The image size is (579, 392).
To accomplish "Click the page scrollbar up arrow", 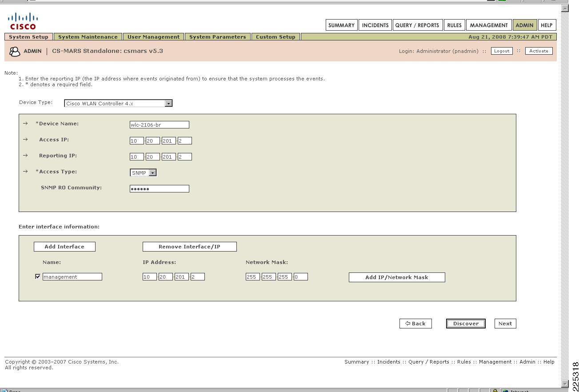I will 565,8.
